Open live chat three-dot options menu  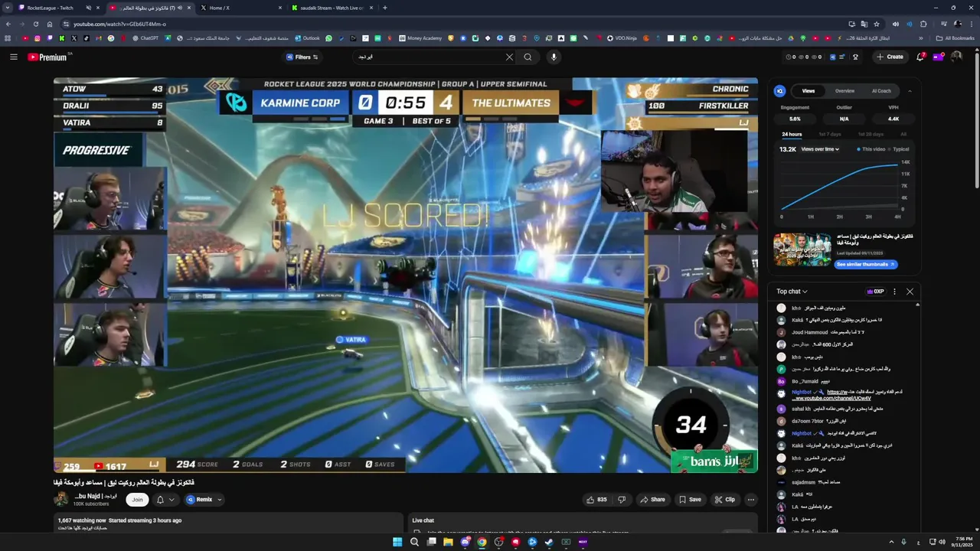pos(894,292)
